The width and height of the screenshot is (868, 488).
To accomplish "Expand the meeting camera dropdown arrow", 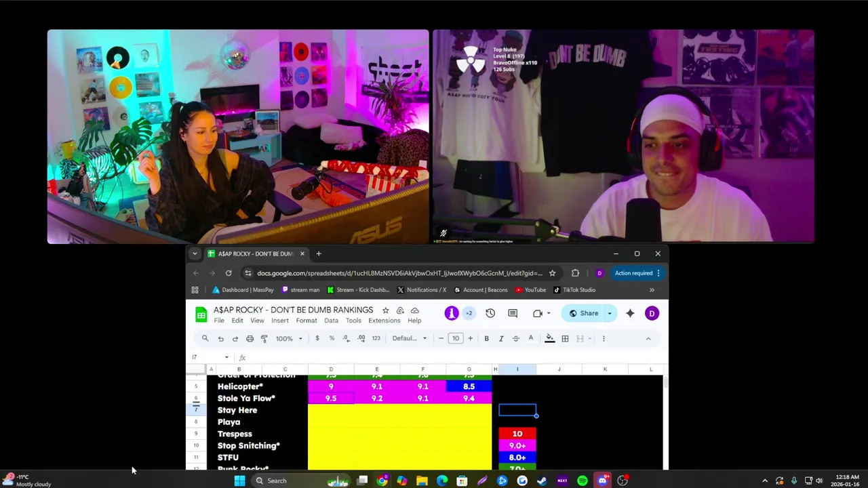I will 548,313.
